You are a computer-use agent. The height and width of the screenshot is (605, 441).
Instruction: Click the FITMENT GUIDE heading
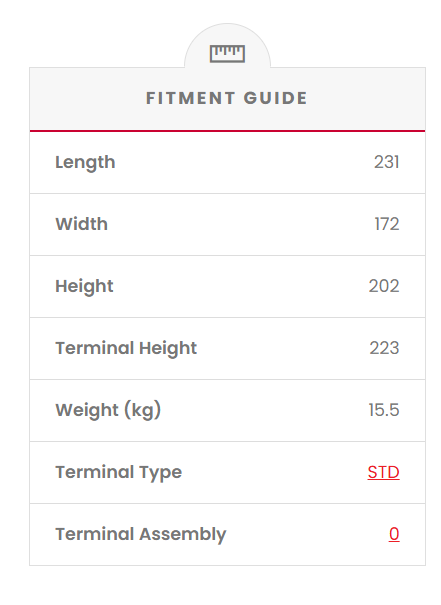tap(227, 98)
